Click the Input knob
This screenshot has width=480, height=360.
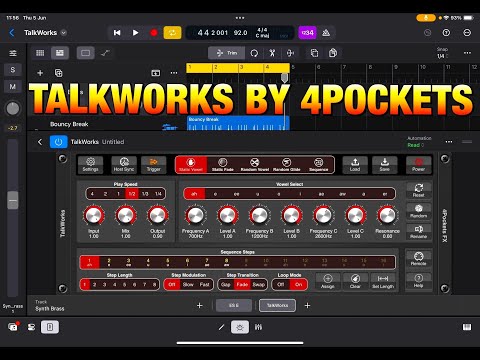94,215
